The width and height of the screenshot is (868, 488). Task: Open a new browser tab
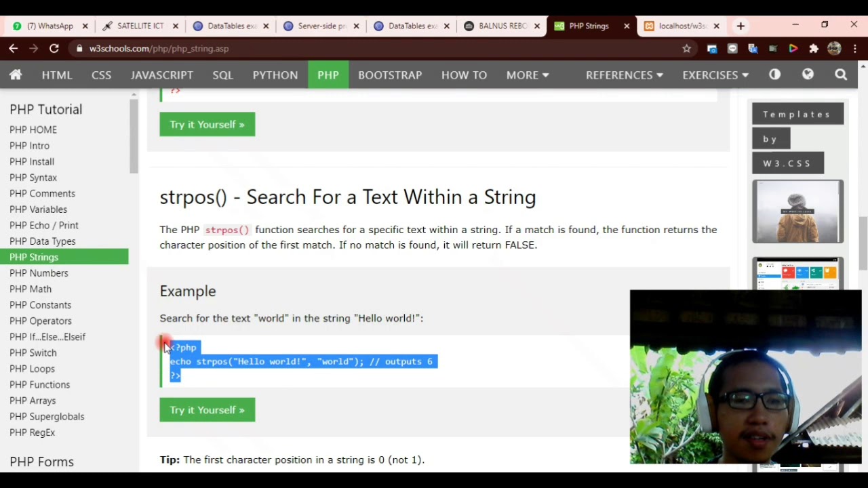pos(741,26)
